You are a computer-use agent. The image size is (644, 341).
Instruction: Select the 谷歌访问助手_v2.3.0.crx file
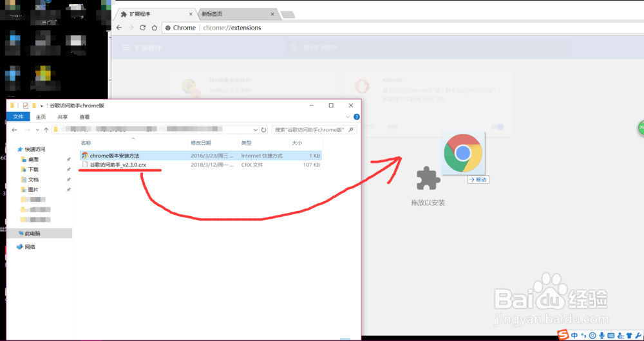point(118,165)
